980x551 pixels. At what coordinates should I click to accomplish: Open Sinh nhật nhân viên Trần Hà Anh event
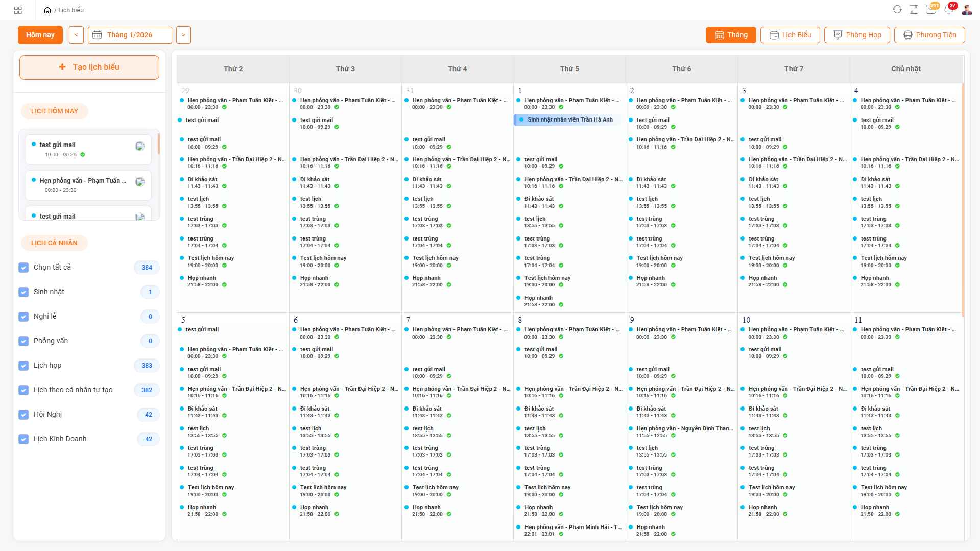tap(569, 120)
